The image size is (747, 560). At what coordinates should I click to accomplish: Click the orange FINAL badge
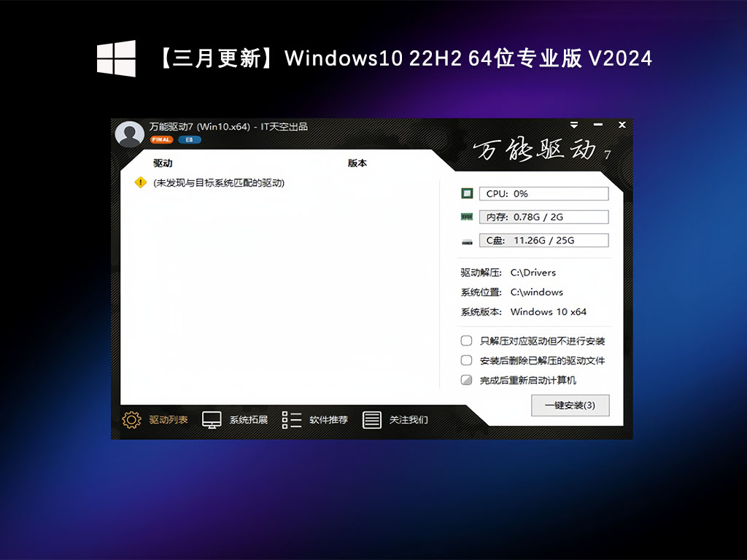[161, 139]
